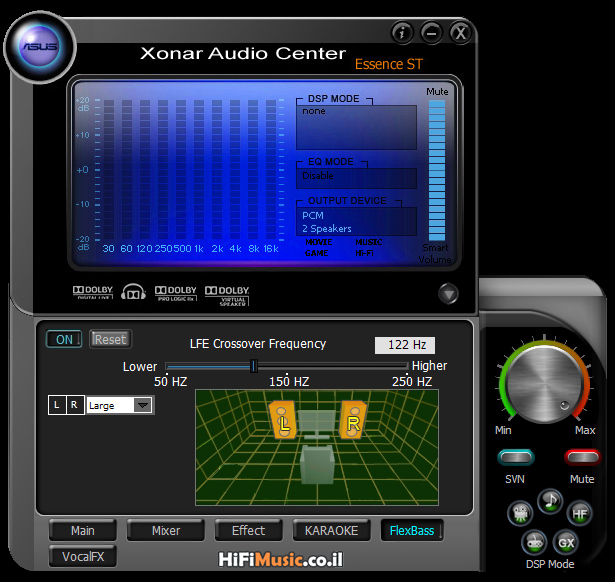Minimize the Xonar Audio Center window
This screenshot has height=582, width=615.
point(431,33)
